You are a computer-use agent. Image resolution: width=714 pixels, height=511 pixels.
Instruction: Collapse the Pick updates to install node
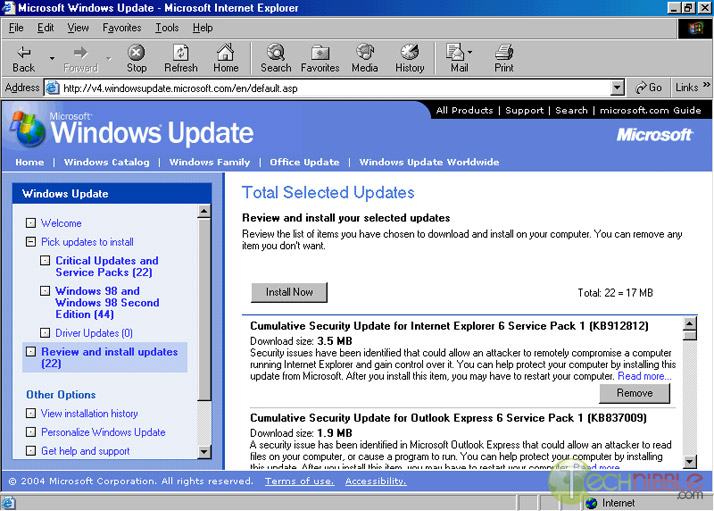(x=31, y=241)
